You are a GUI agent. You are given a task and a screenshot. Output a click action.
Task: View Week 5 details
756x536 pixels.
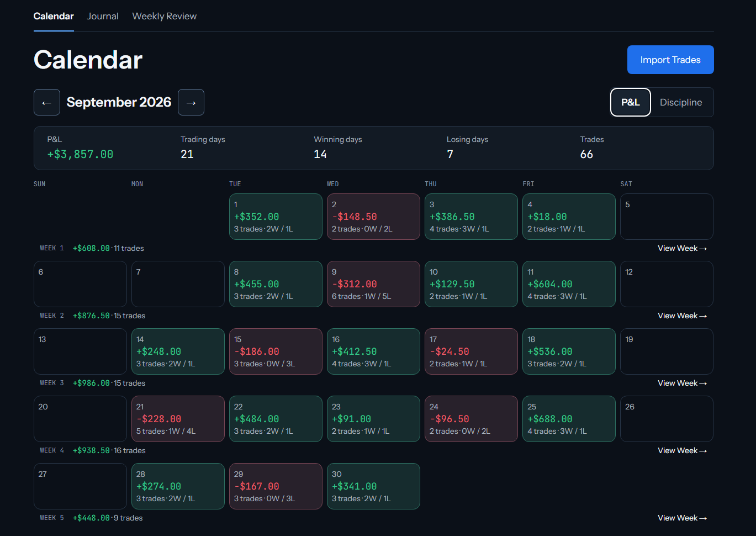[682, 518]
